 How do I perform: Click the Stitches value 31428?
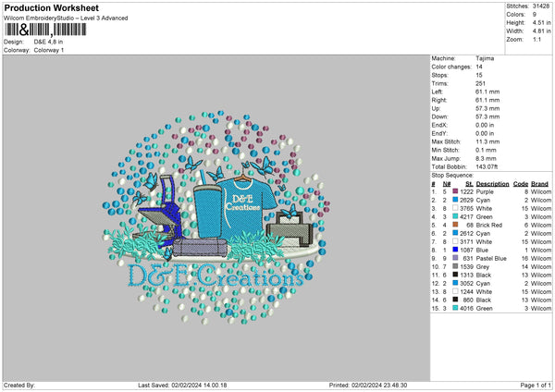click(x=541, y=6)
